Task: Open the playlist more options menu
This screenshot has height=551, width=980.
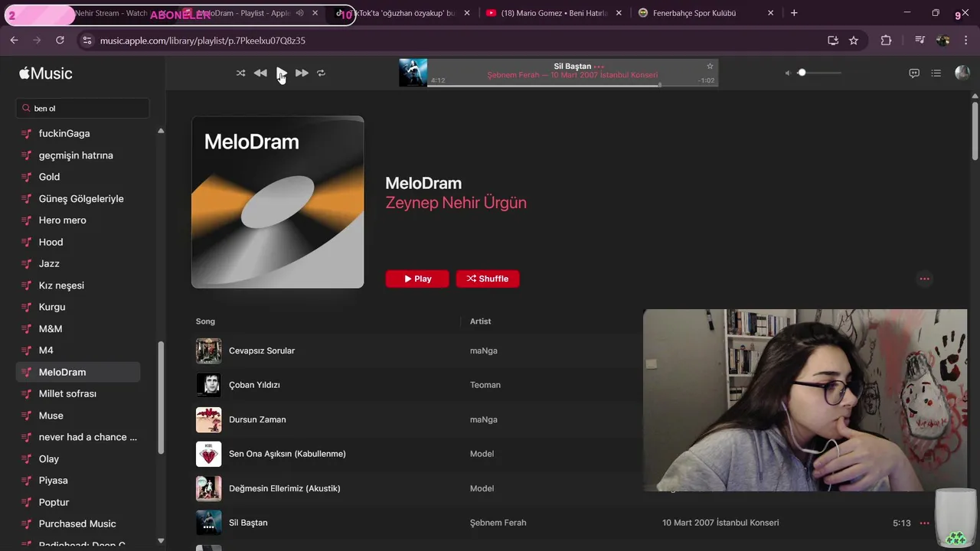Action: coord(924,279)
